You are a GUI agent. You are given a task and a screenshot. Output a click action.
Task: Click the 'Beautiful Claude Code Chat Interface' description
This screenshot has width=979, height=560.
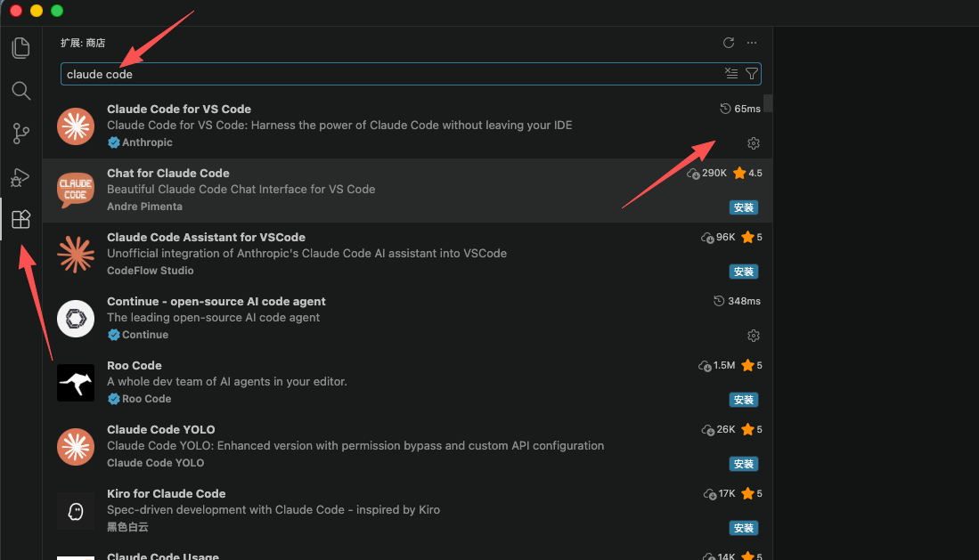coord(241,189)
